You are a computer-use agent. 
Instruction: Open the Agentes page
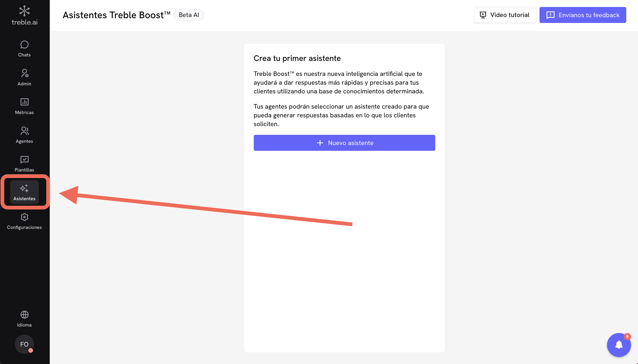[24, 135]
